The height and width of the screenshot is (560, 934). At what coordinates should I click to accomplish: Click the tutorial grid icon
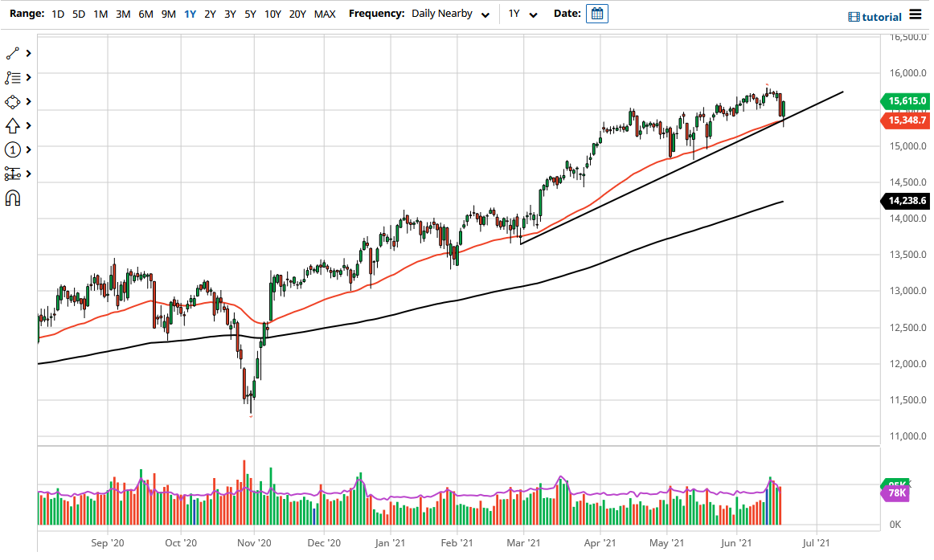click(x=854, y=16)
